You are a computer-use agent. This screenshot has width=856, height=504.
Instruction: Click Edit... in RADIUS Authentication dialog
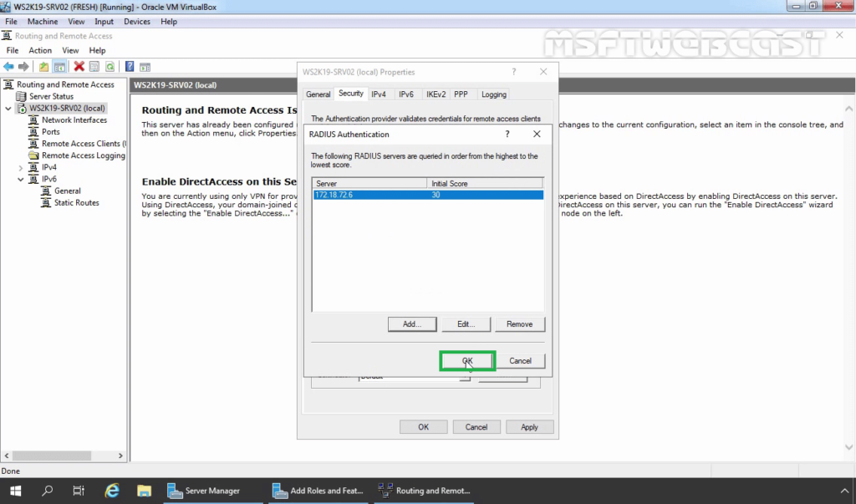click(x=466, y=323)
